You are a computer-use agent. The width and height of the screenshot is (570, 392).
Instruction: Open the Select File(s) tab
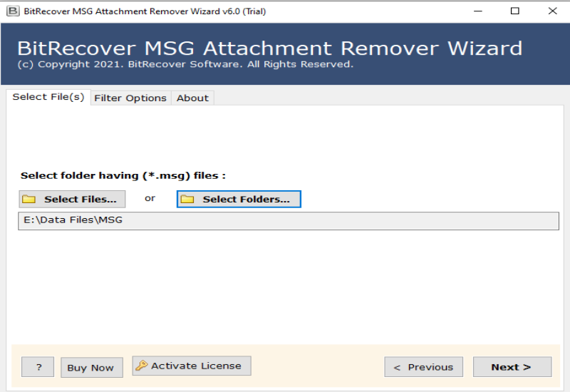pos(48,97)
